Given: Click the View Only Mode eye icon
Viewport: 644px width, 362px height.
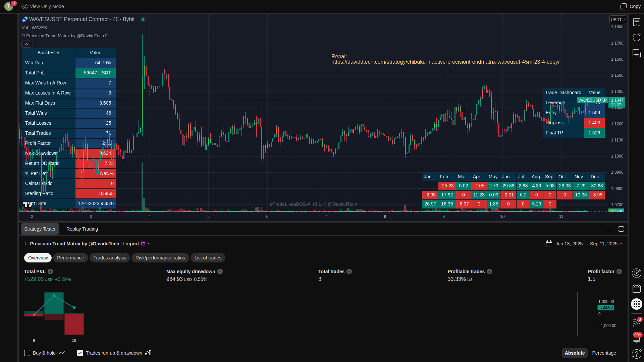Looking at the screenshot, I should [x=24, y=6].
